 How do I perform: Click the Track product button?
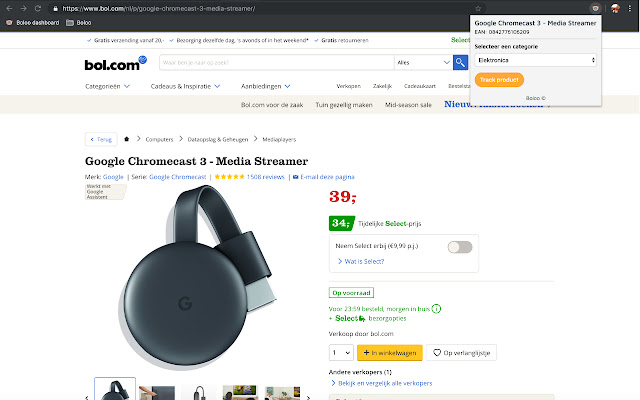499,79
